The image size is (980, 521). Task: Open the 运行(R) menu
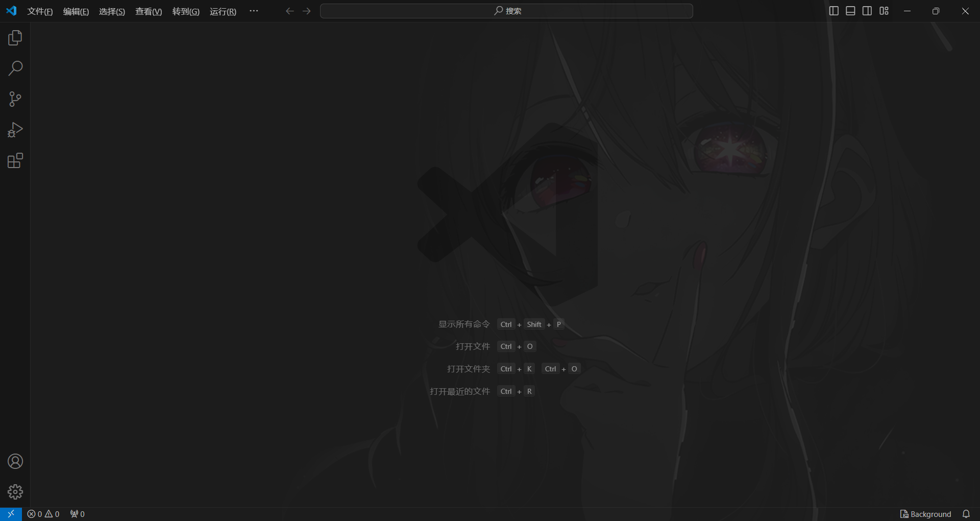pos(223,11)
